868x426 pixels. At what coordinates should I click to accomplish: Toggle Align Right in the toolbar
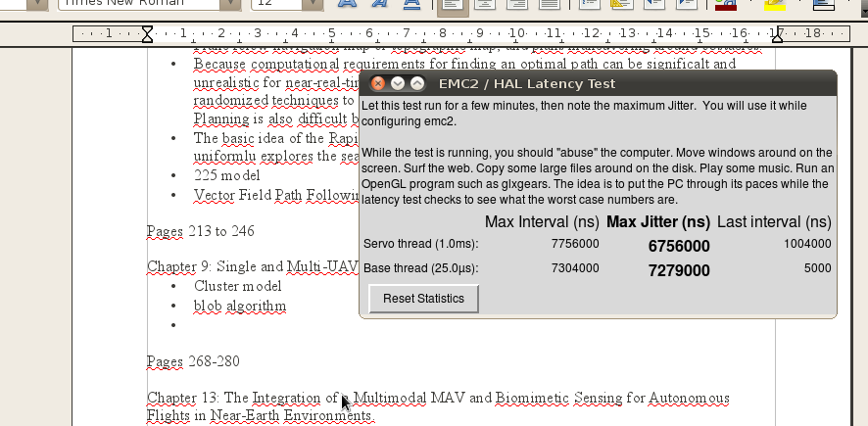pos(517,5)
